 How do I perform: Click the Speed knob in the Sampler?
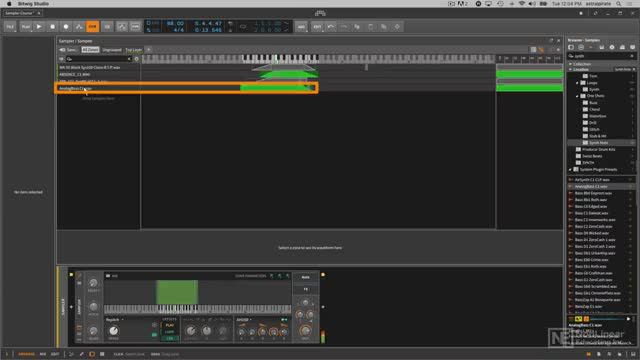pos(113,331)
